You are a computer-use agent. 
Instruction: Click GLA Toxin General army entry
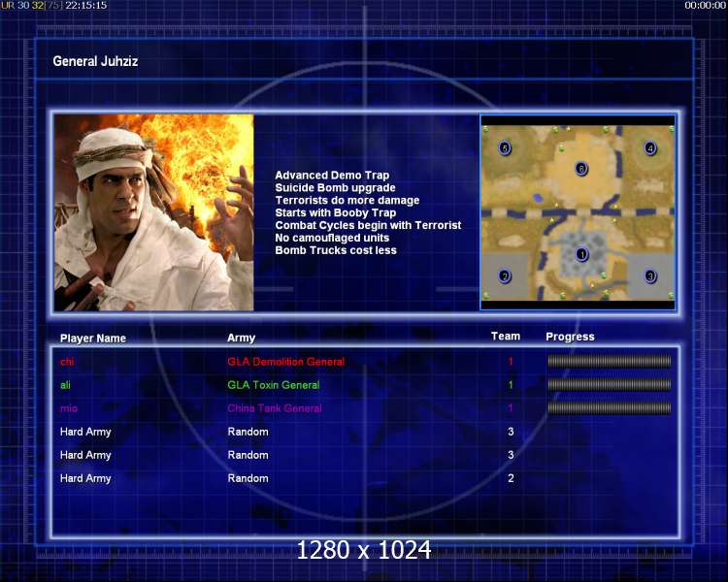click(x=274, y=385)
